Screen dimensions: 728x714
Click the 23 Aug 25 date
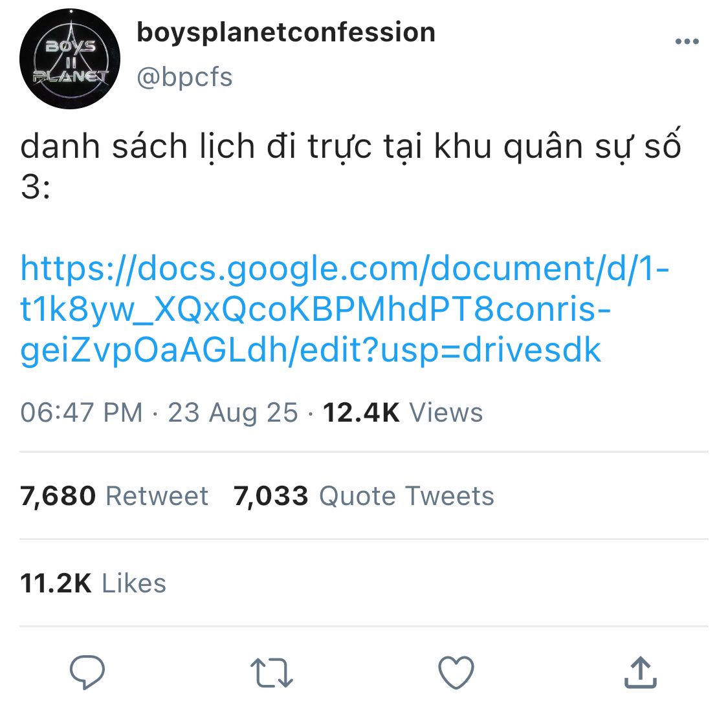[232, 413]
